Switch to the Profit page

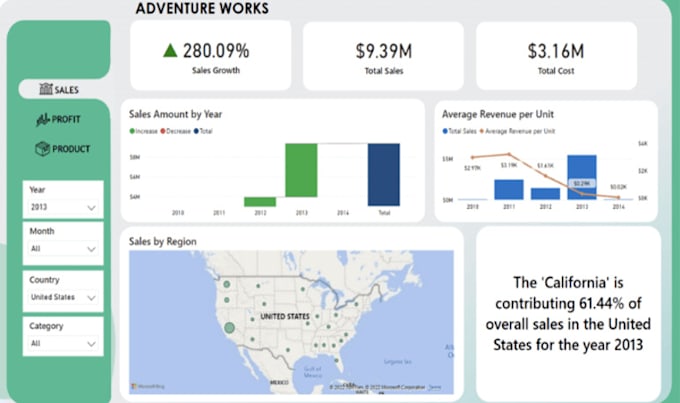tap(59, 119)
